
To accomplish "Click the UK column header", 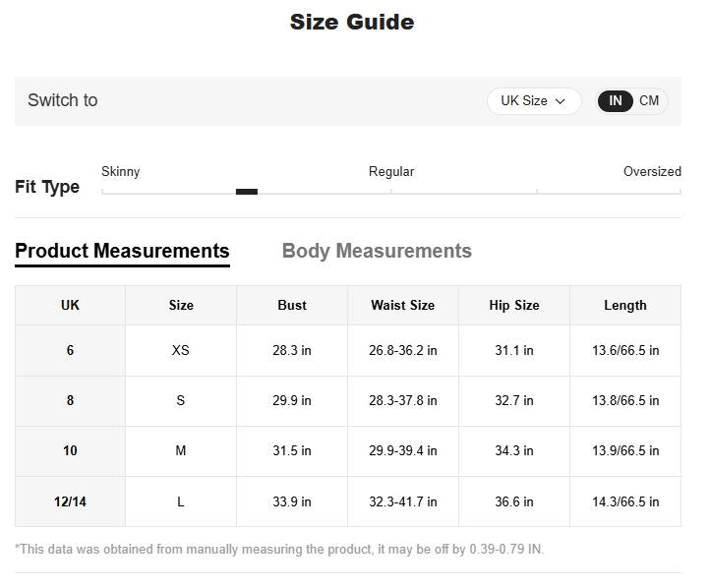I will click(70, 305).
